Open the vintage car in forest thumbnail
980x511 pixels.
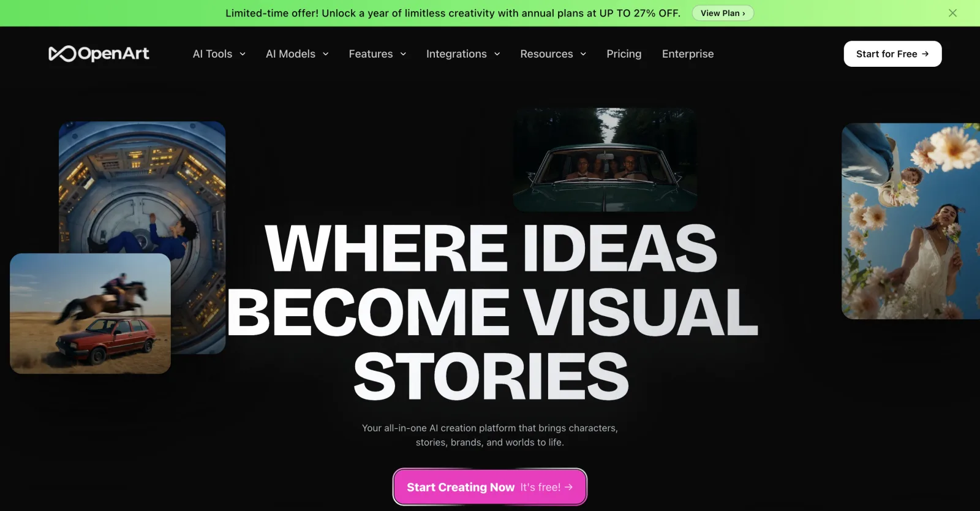pyautogui.click(x=605, y=160)
